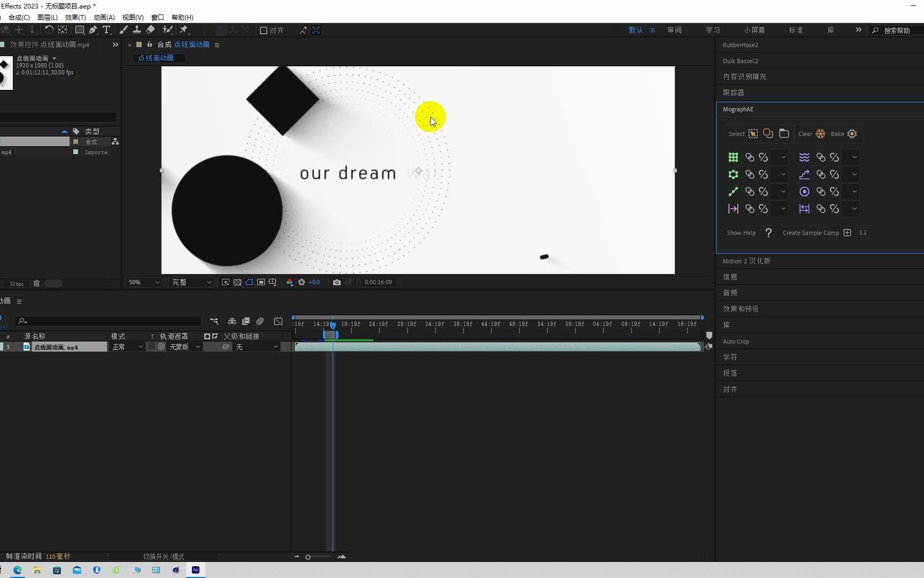
Task: Click the timeline zoom slider handle
Action: pos(308,557)
